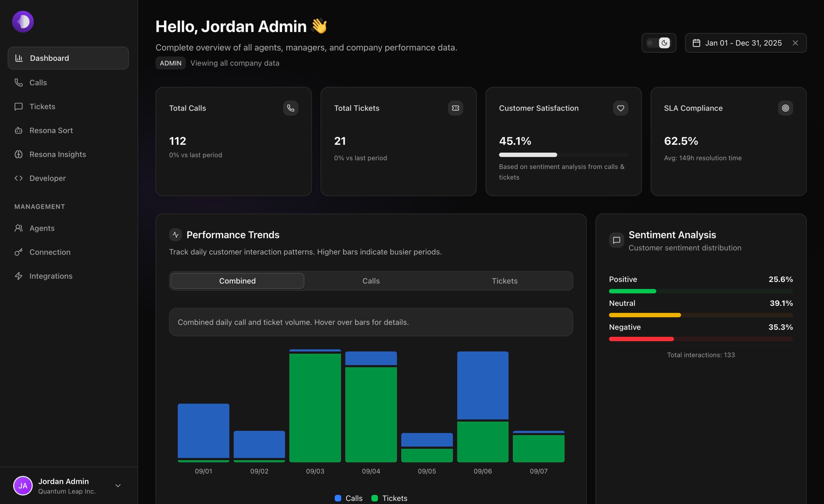The height and width of the screenshot is (504, 824).
Task: Click the ticket icon on Total Tickets card
Action: [x=456, y=108]
